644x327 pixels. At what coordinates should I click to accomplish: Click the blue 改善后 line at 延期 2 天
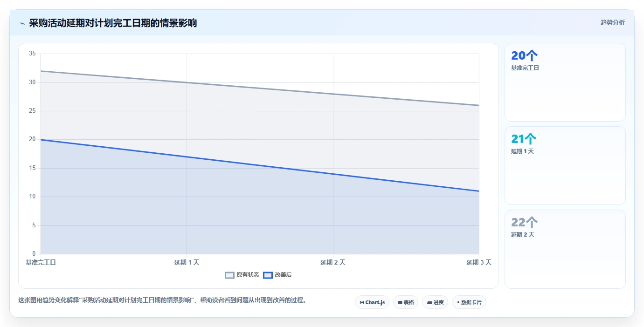(x=333, y=174)
